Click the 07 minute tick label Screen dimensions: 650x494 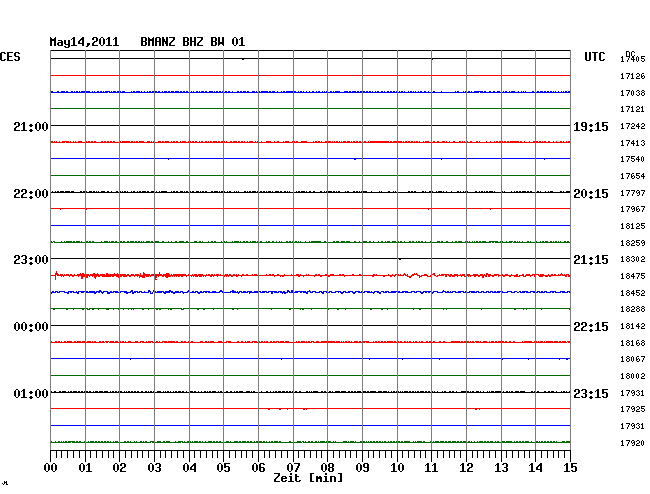pos(293,468)
